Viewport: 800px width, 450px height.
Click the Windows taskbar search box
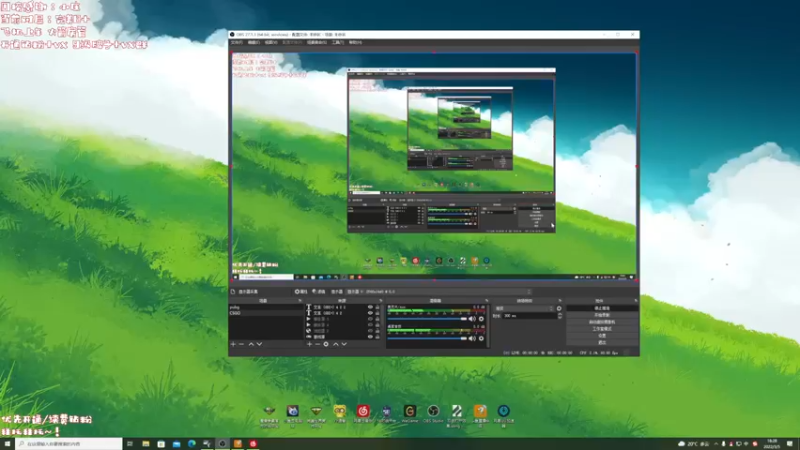pyautogui.click(x=69, y=444)
